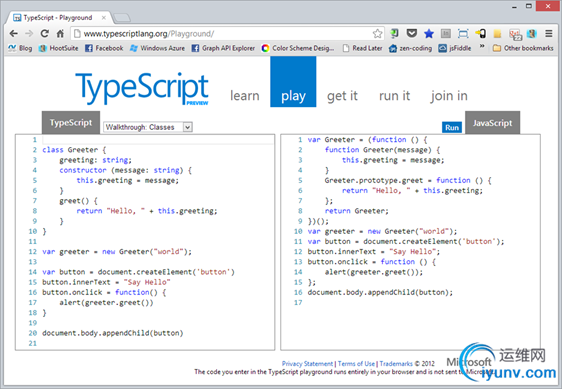
Task: Click JavaScript line 'Greeter.prototype.greet = function () {'
Action: (x=408, y=180)
